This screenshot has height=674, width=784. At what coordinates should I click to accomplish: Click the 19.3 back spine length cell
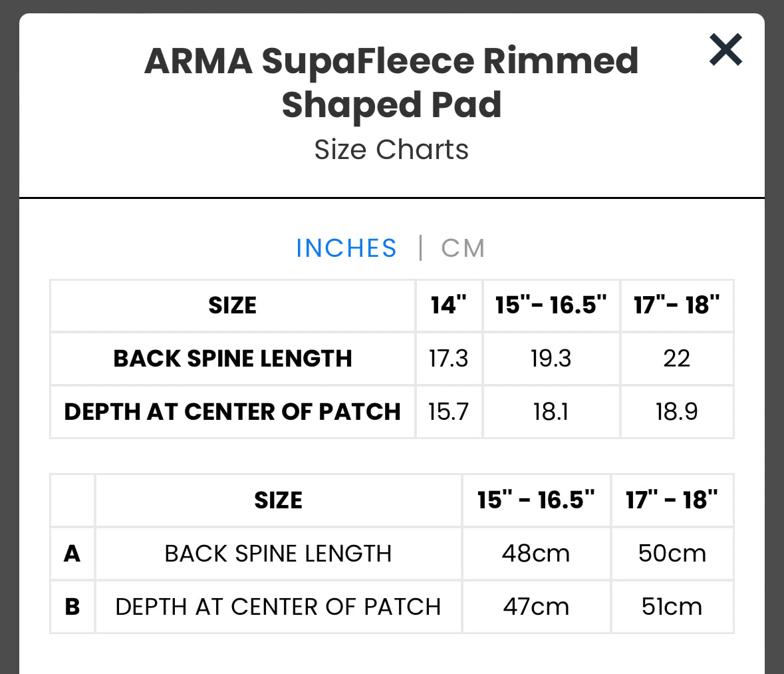point(551,359)
